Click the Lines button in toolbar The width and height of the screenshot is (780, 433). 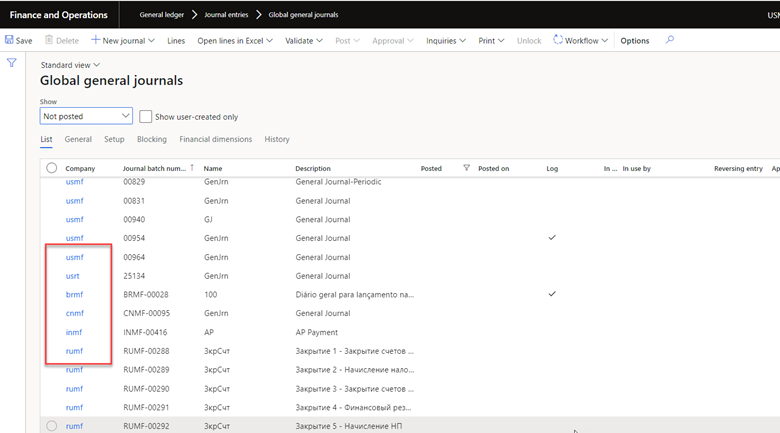(176, 41)
